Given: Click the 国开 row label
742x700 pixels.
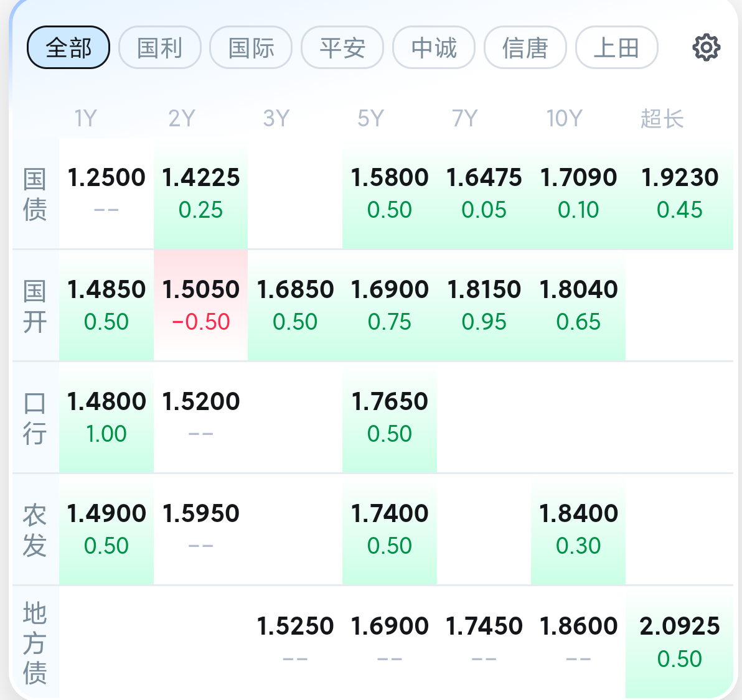Looking at the screenshot, I should [x=35, y=306].
